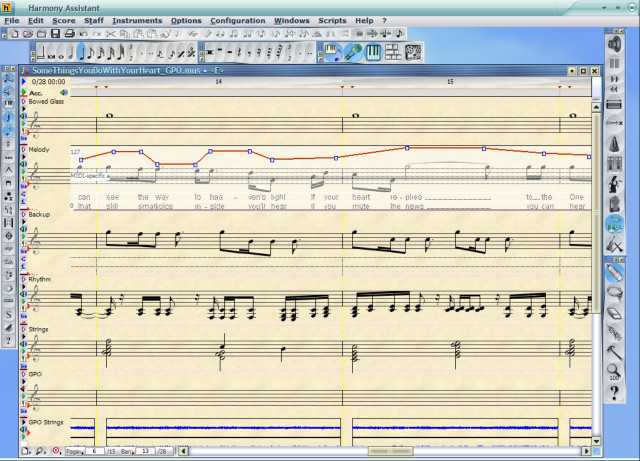The image size is (640, 461).
Task: Toggle the D icon beside Melody
Action: pyautogui.click(x=23, y=149)
